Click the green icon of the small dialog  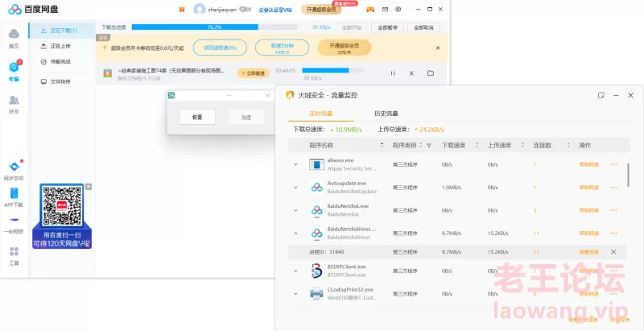(x=171, y=96)
